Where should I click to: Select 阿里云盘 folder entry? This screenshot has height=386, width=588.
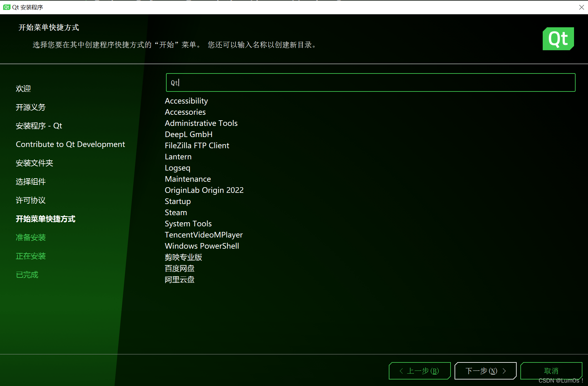click(180, 280)
